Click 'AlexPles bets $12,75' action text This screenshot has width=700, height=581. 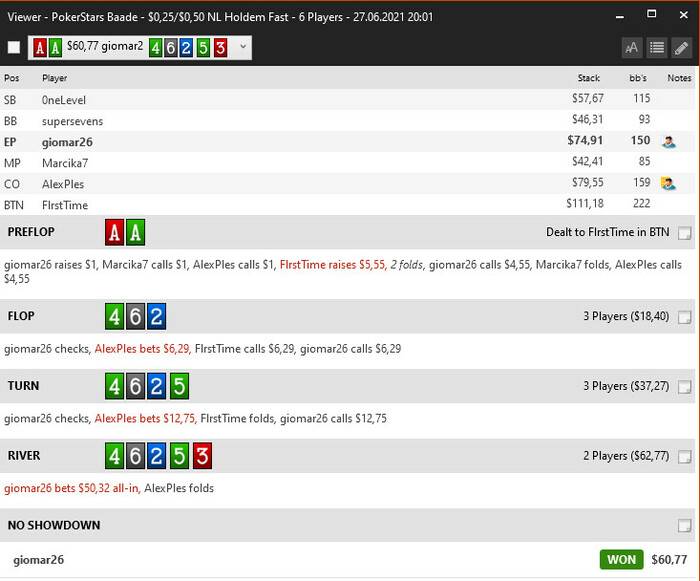(x=146, y=418)
